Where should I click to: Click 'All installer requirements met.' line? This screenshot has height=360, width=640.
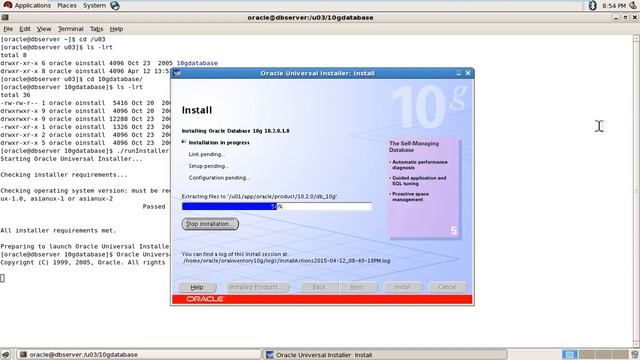coord(58,231)
